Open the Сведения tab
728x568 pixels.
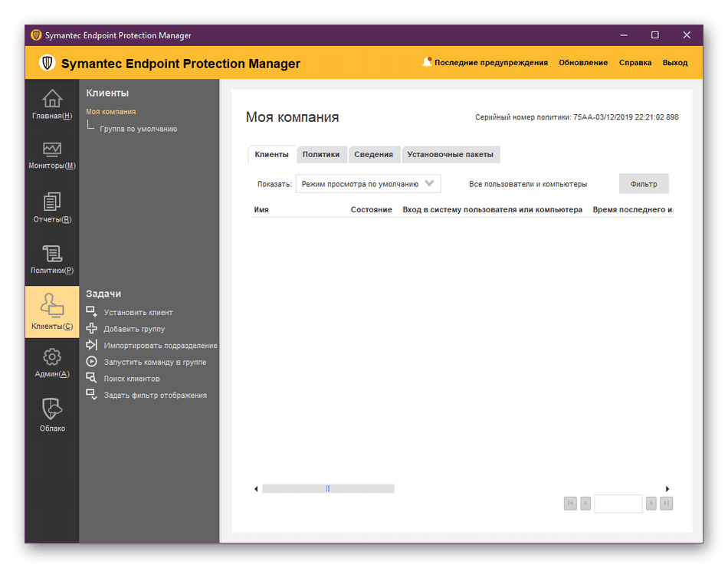374,154
